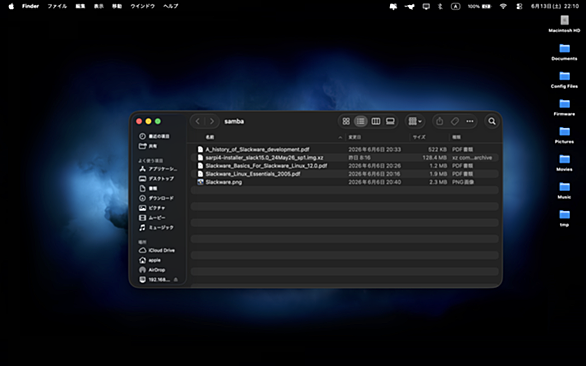This screenshot has height=366, width=586.
Task: Click the Slackware.png thumbnail icon
Action: coord(200,182)
